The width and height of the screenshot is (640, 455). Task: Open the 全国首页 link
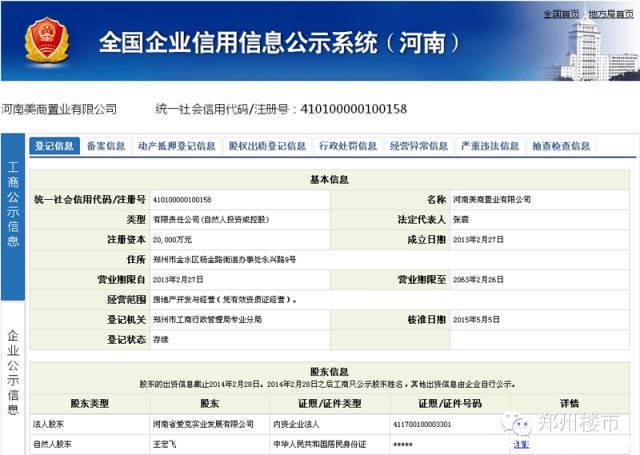(x=561, y=14)
